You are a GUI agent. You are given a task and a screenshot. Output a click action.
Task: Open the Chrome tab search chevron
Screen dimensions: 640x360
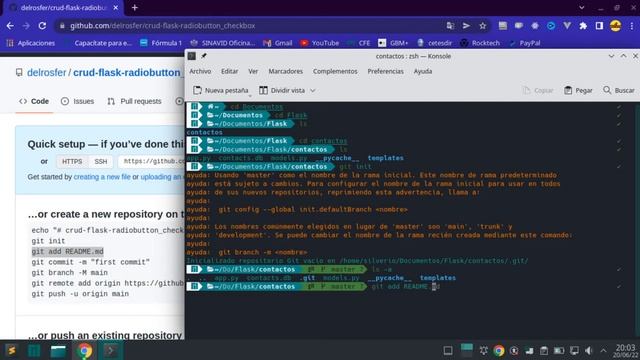[582, 7]
